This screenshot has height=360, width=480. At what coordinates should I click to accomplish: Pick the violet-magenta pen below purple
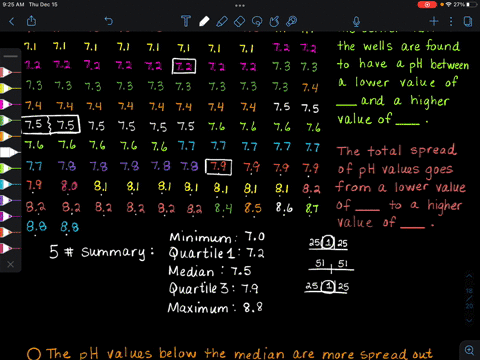pyautogui.click(x=10, y=216)
